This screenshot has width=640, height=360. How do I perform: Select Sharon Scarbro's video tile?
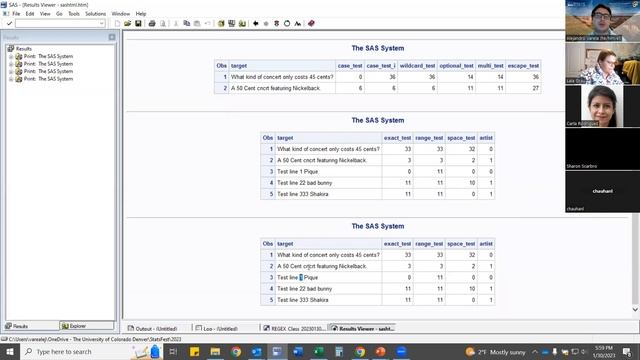point(602,149)
